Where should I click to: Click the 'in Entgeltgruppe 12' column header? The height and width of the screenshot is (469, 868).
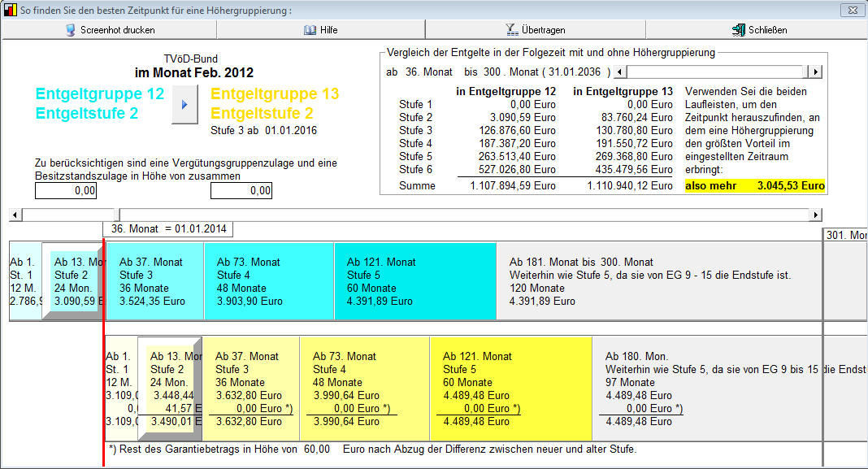click(x=506, y=91)
